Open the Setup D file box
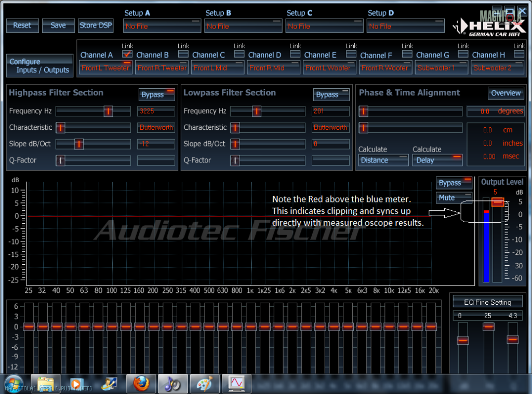532x394 pixels. (x=405, y=26)
